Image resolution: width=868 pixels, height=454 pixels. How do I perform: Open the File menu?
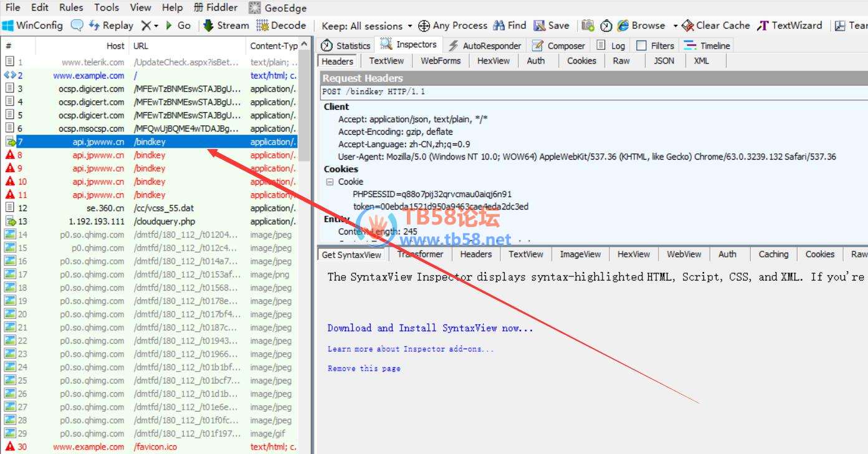(x=12, y=7)
